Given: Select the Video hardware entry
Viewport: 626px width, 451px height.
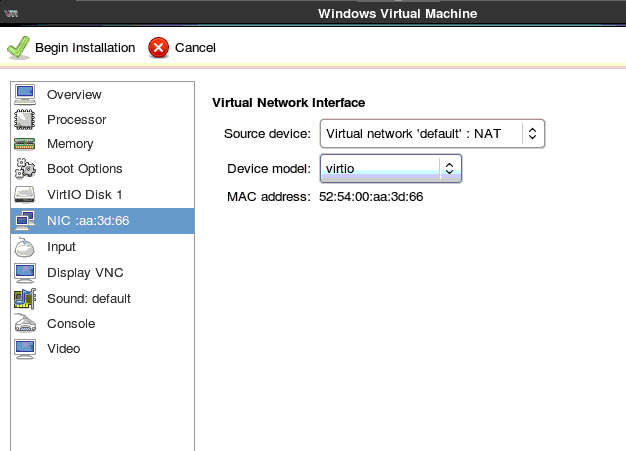Looking at the screenshot, I should tap(63, 349).
